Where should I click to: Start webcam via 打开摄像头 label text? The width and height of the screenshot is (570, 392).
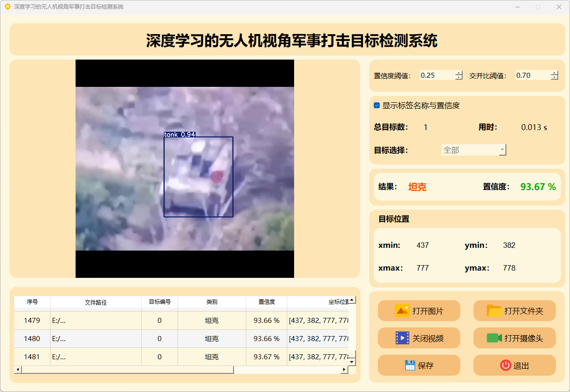point(524,338)
